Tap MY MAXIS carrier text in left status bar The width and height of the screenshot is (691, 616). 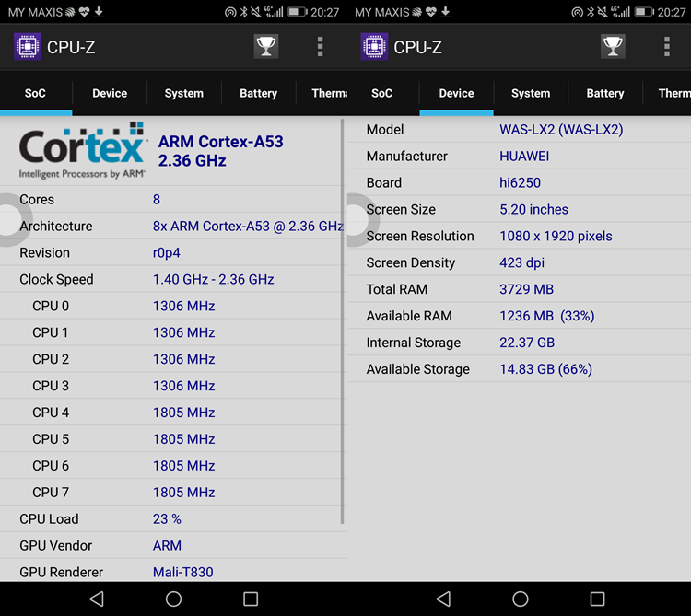pos(35,12)
